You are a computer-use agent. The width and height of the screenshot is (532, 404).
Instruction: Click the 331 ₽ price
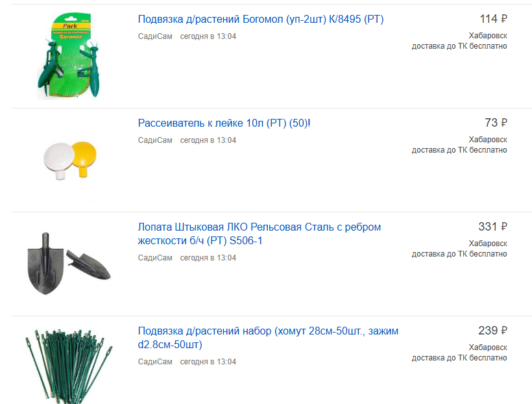click(492, 227)
